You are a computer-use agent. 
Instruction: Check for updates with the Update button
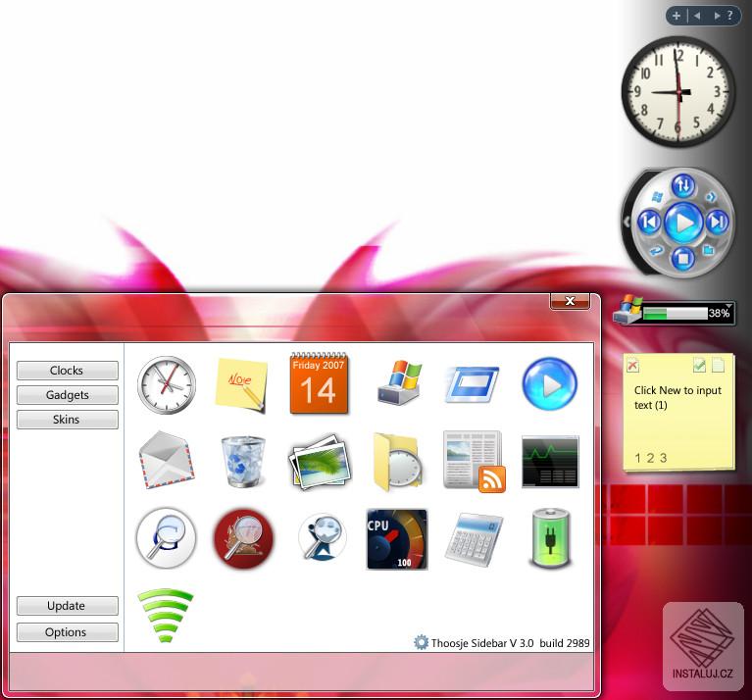point(67,606)
